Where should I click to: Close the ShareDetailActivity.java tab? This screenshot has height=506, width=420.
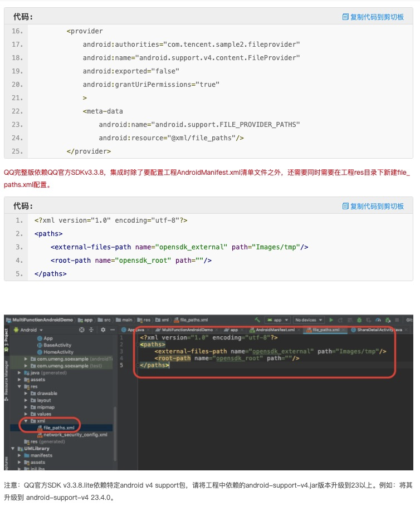(x=406, y=330)
